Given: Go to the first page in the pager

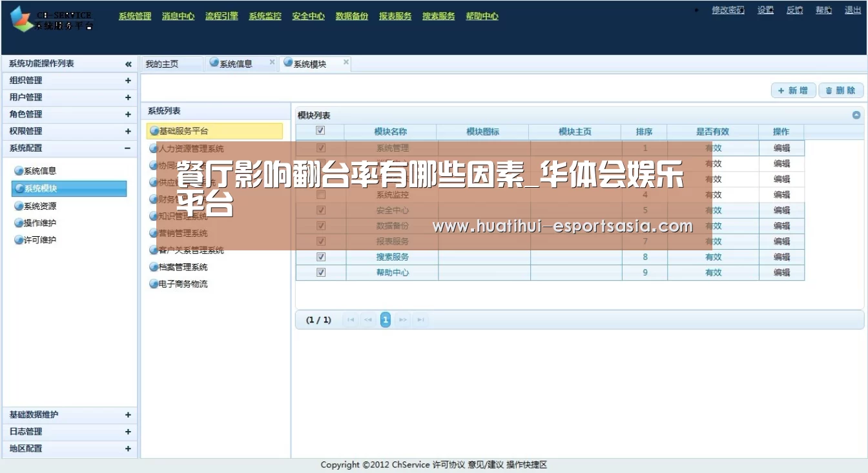Looking at the screenshot, I should click(x=351, y=319).
